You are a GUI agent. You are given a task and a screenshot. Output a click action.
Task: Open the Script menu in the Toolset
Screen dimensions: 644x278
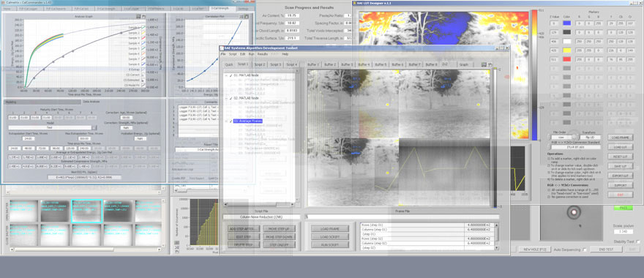pyautogui.click(x=233, y=54)
